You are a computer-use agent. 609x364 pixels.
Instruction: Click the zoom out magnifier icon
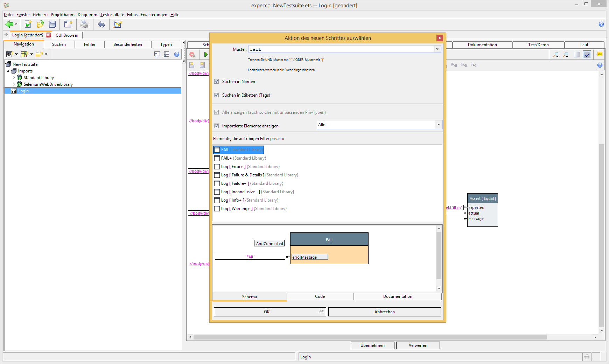[x=555, y=55]
